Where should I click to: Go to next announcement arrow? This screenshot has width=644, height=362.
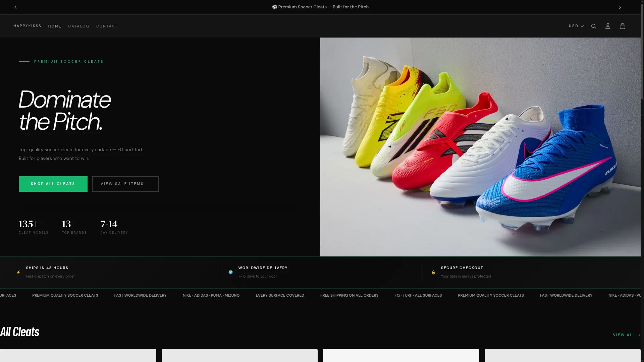click(x=620, y=7)
